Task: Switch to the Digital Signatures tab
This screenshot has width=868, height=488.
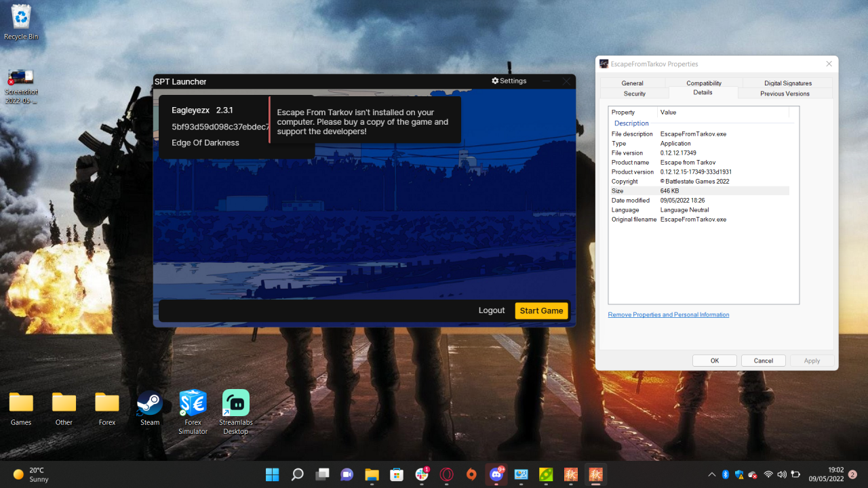Action: pyautogui.click(x=788, y=83)
